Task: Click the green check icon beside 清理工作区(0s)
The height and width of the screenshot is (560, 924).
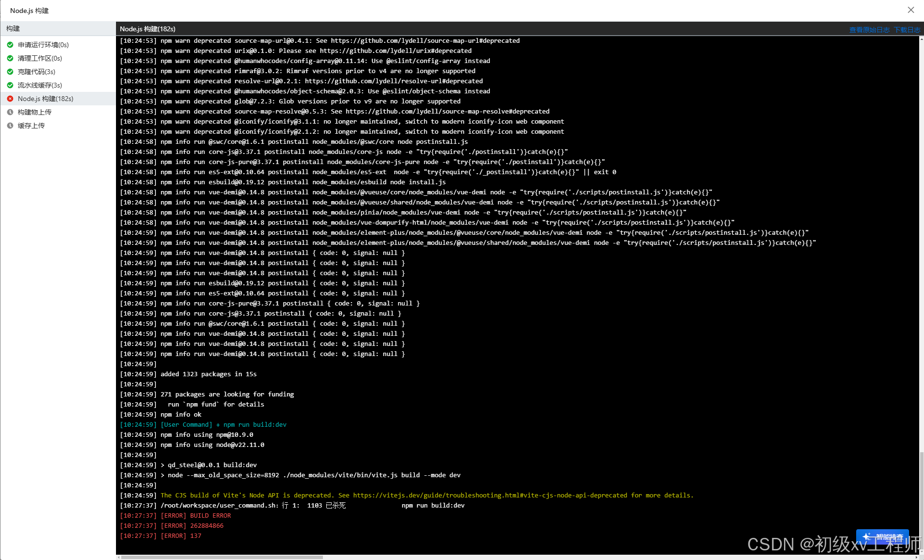Action: [10, 58]
